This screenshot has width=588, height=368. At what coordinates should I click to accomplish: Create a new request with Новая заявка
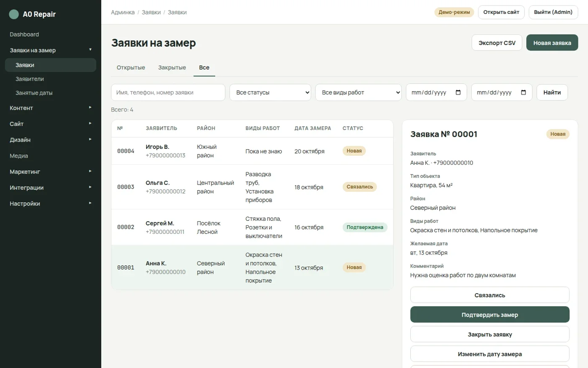[552, 43]
